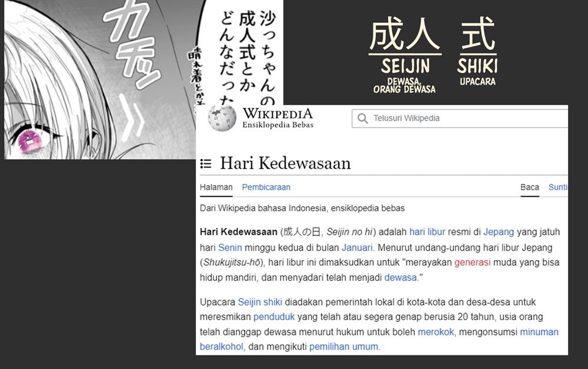Image resolution: width=588 pixels, height=369 pixels.
Task: Click the 'Senin' link
Action: (230, 247)
